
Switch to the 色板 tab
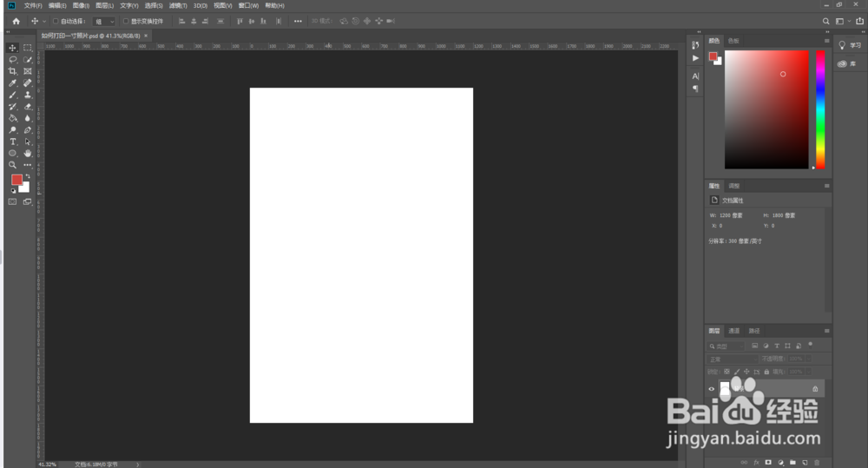733,41
